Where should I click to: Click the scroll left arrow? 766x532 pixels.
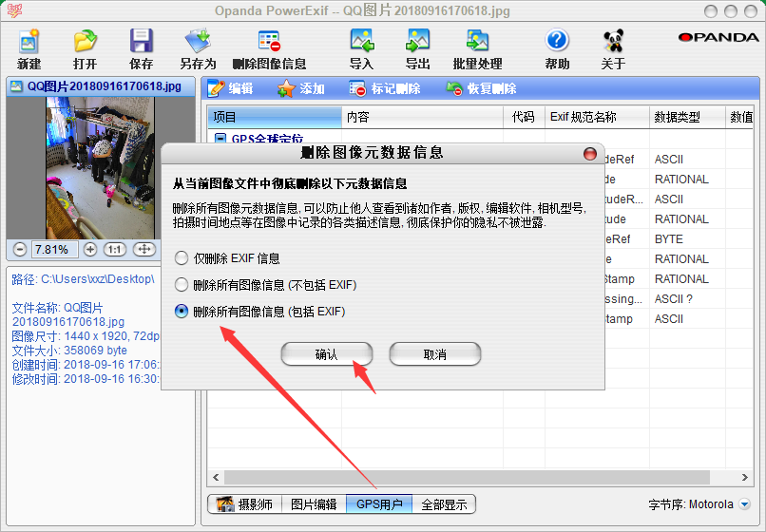[x=216, y=477]
